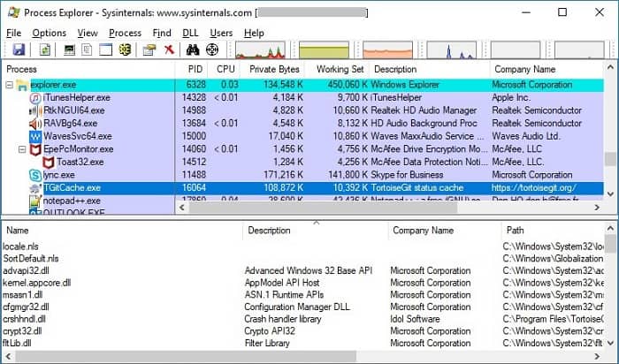619x364 pixels.
Task: Select the msasn1.dll row
Action: pos(303,295)
